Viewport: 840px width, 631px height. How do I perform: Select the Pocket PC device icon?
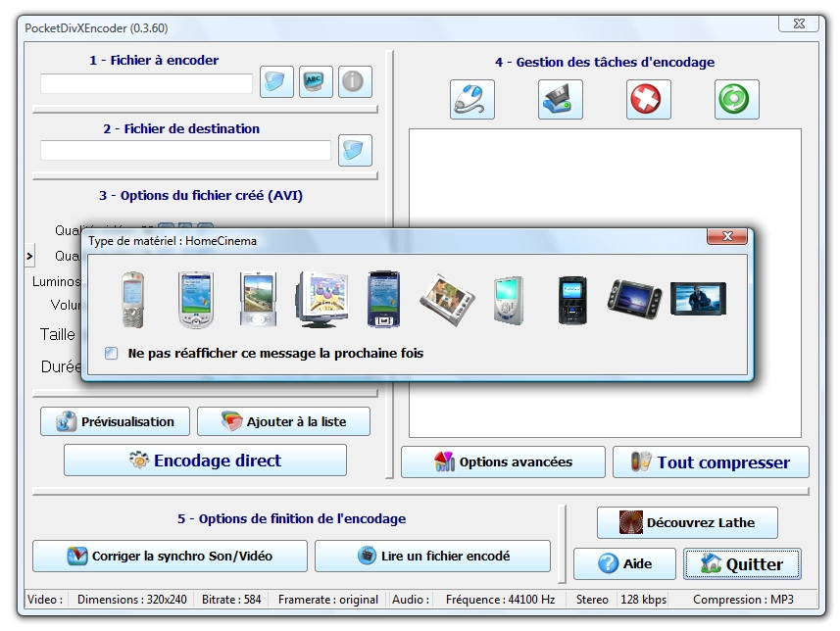click(x=194, y=300)
